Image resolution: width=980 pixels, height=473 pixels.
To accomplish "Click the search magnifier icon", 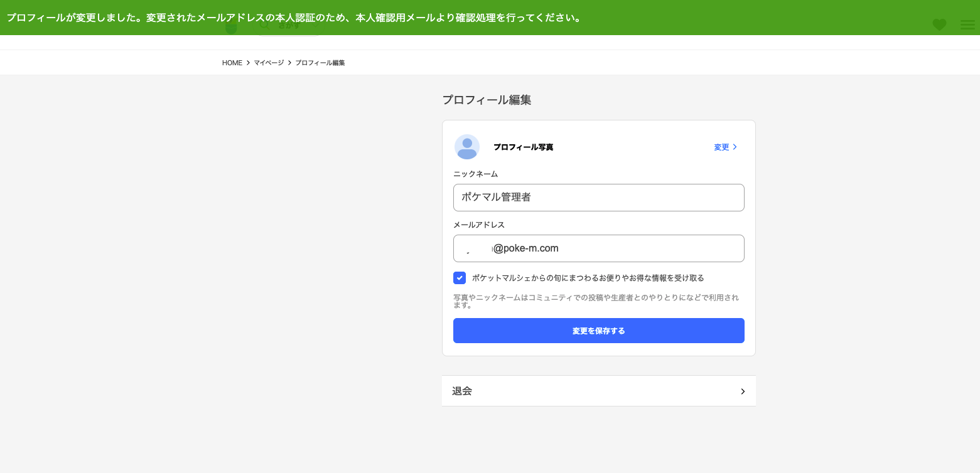I will (x=264, y=24).
